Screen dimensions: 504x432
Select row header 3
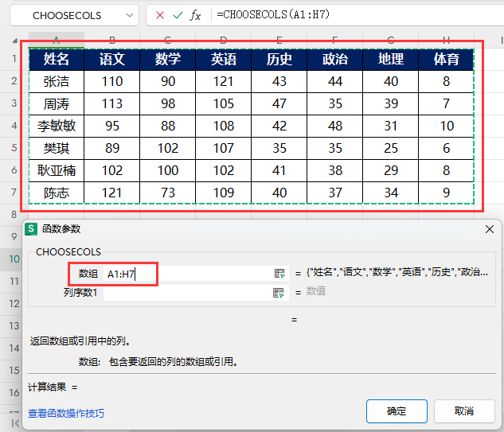click(14, 103)
